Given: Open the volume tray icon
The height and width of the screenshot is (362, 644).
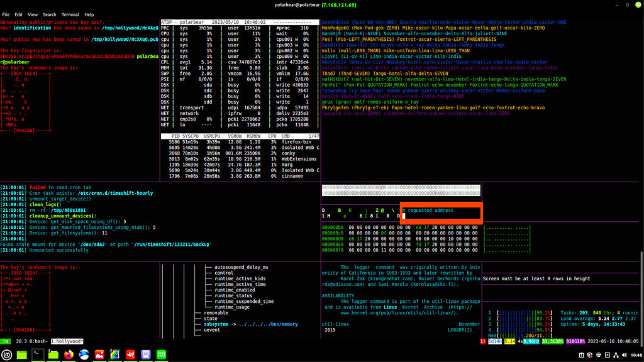Looking at the screenshot, I should 625,355.
